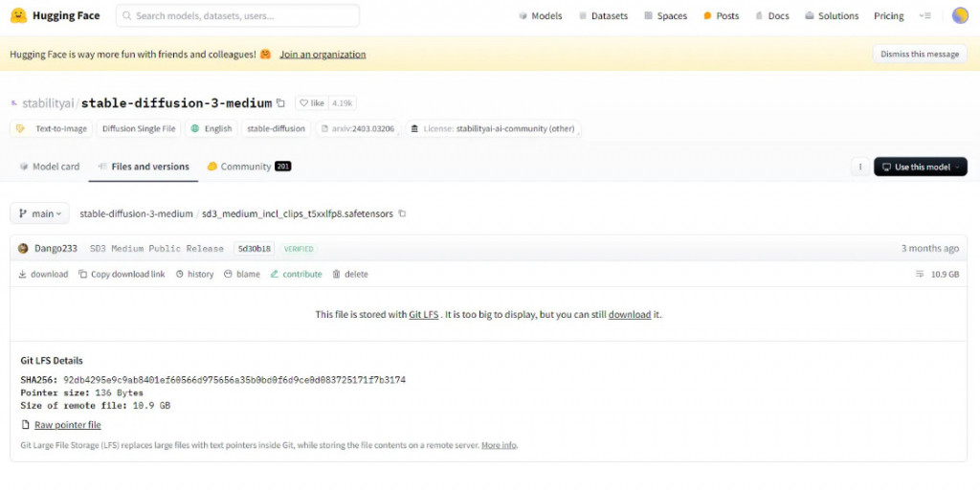Open commit hash 5d30b18
980x492 pixels.
(255, 248)
